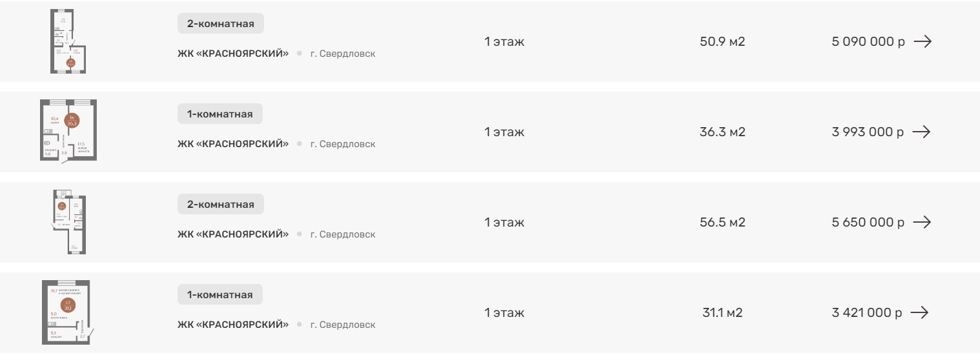The width and height of the screenshot is (980, 355).
Task: Open floor plan thumbnail of 50.9 м2 apartment
Action: coord(68,41)
